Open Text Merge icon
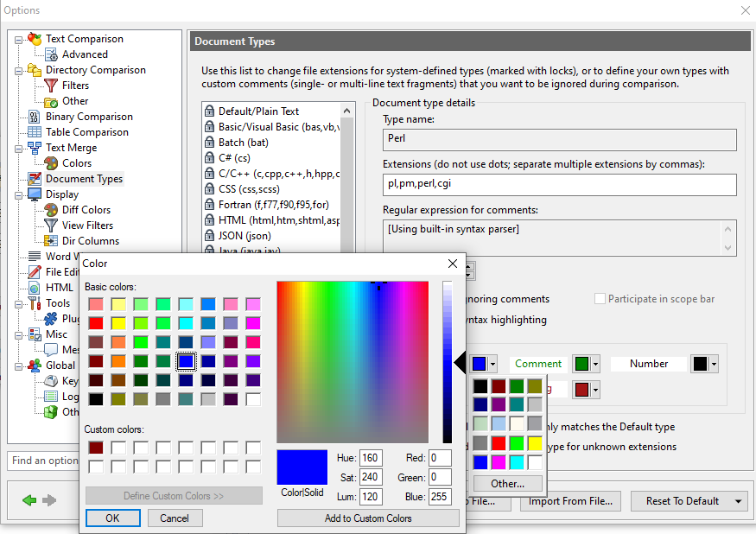 [35, 148]
